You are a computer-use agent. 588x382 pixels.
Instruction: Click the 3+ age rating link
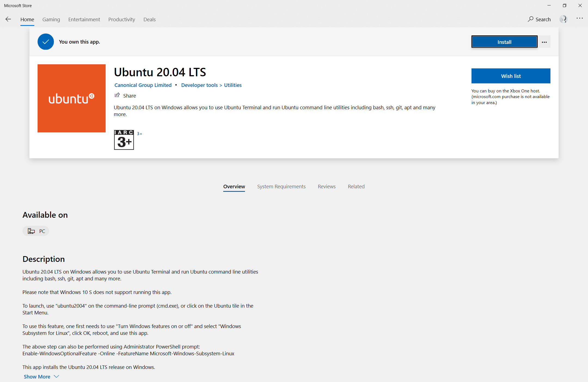(139, 134)
